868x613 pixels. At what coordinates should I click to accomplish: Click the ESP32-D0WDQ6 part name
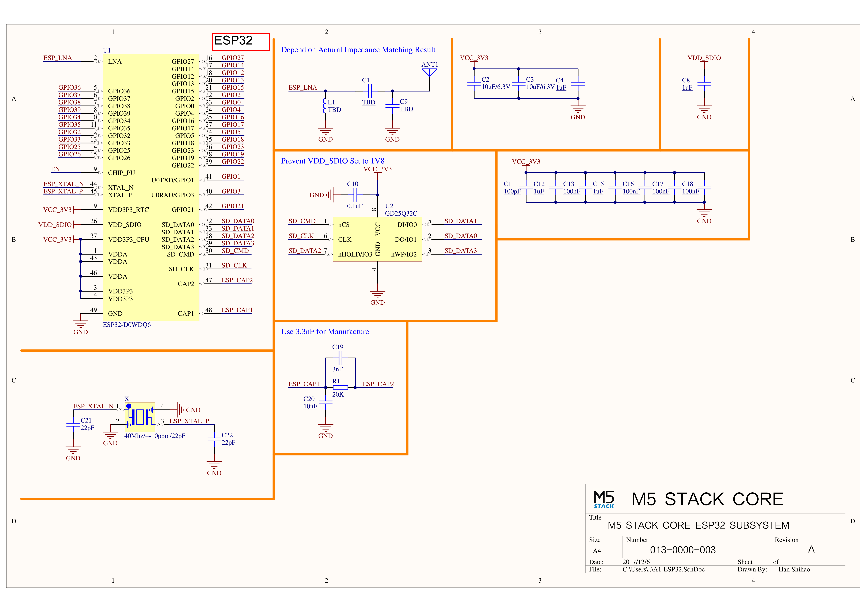[x=127, y=325]
